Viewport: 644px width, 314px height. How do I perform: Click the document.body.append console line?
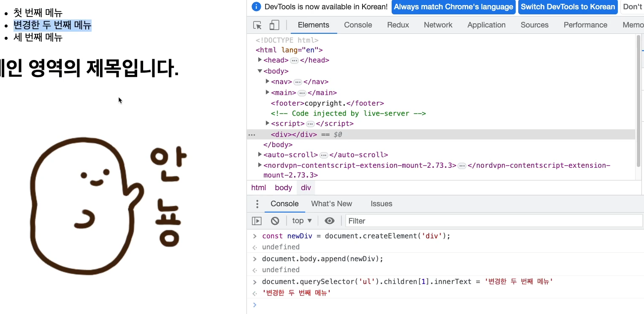pos(322,259)
